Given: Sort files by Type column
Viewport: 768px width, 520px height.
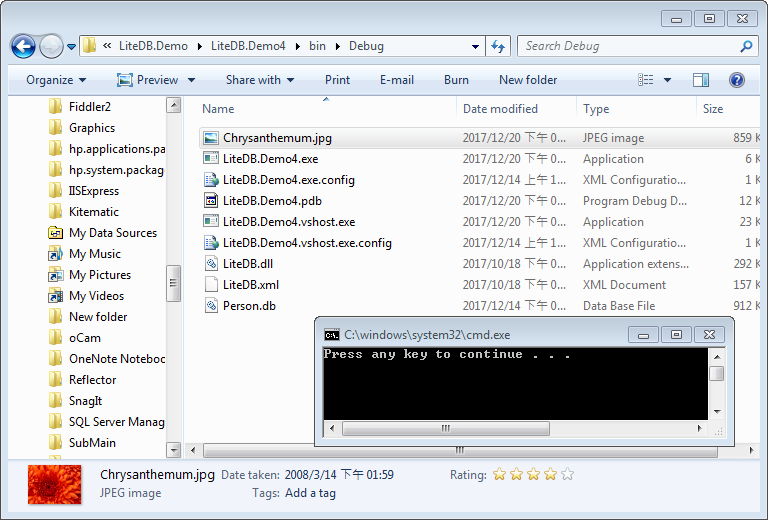Looking at the screenshot, I should coord(596,109).
